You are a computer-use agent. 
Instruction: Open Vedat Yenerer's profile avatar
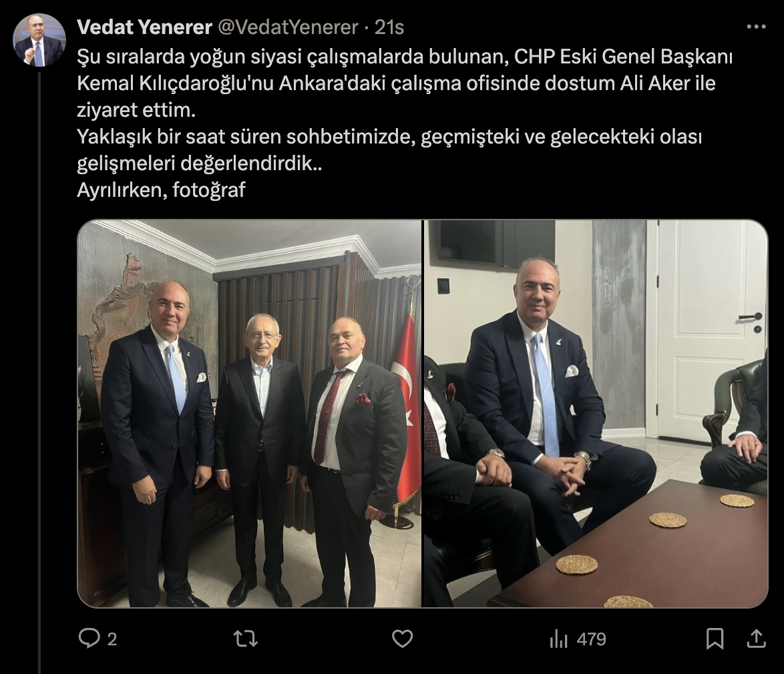39,40
